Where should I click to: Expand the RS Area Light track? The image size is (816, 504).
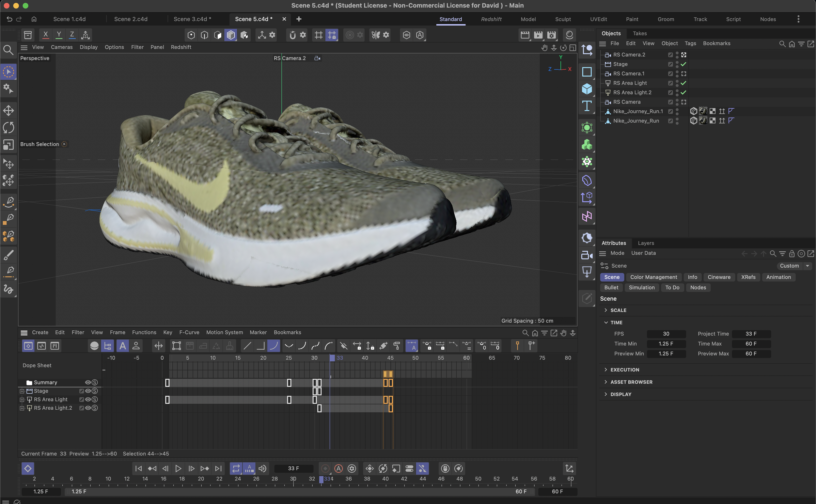[x=22, y=399]
